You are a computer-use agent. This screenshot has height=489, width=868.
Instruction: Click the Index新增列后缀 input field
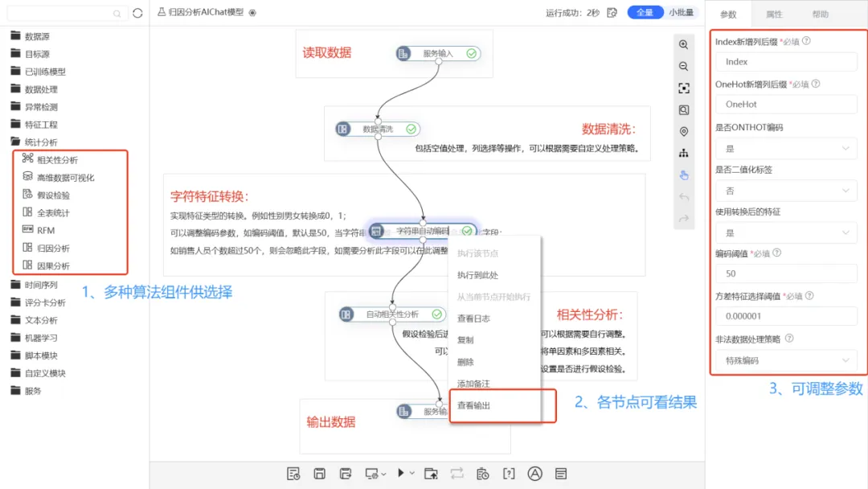786,61
